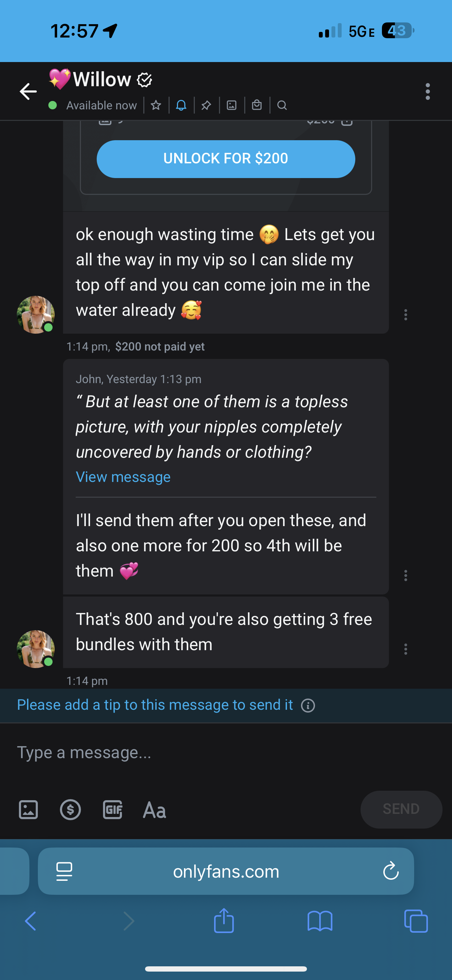Open Safari tabs overview
The image size is (452, 980).
pyautogui.click(x=416, y=921)
